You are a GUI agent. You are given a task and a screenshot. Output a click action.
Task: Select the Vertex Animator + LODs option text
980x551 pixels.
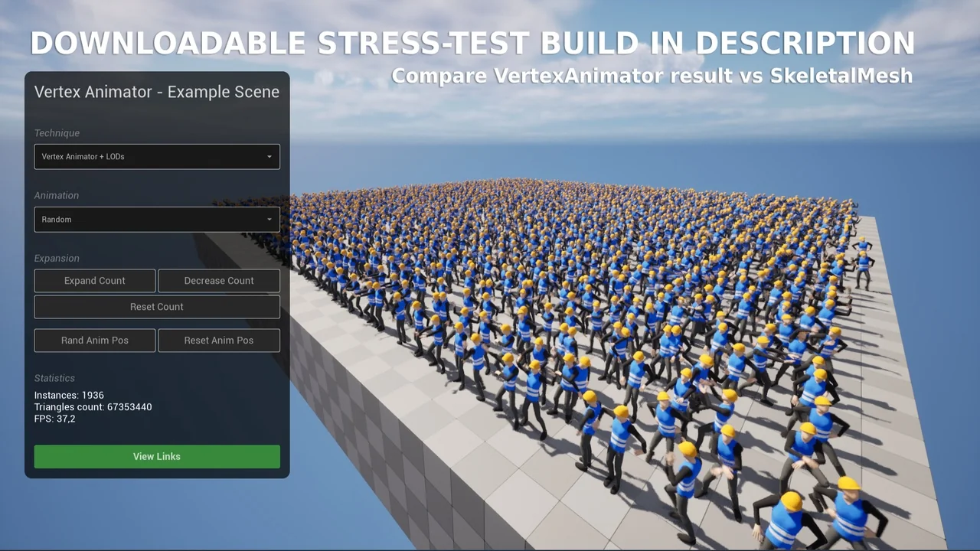[83, 156]
